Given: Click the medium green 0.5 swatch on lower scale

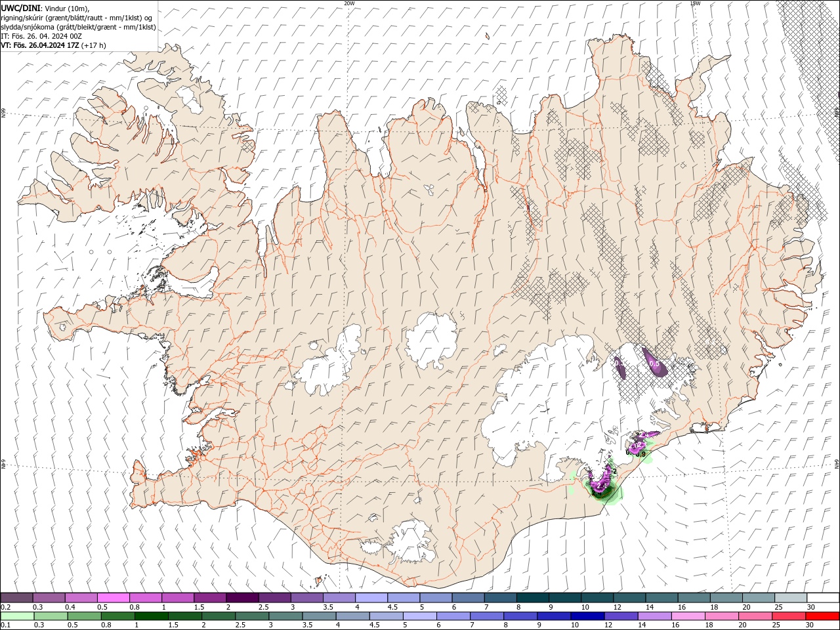Looking at the screenshot, I should point(84,616).
